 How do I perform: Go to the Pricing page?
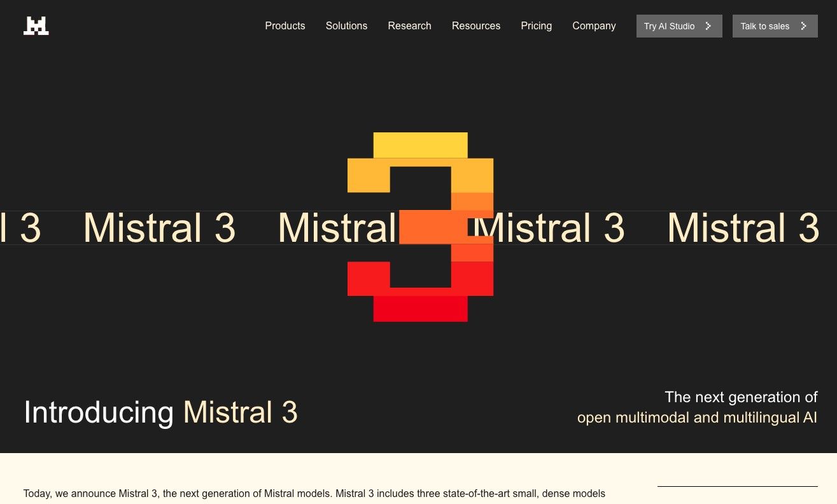(536, 26)
